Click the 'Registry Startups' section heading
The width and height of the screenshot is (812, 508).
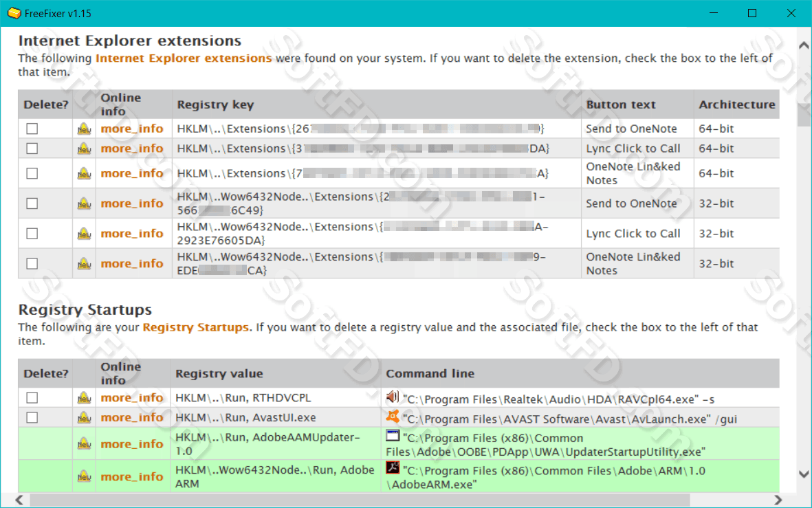click(85, 309)
